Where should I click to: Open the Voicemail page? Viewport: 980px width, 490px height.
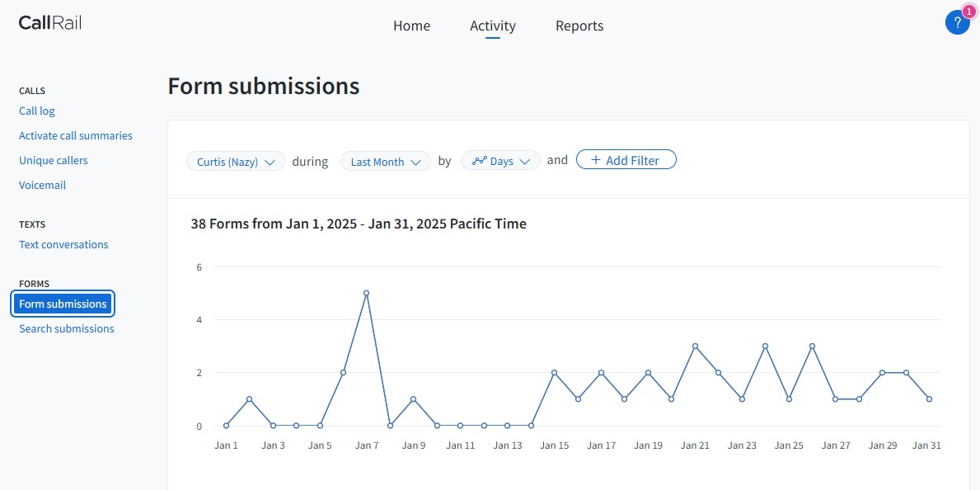43,186
